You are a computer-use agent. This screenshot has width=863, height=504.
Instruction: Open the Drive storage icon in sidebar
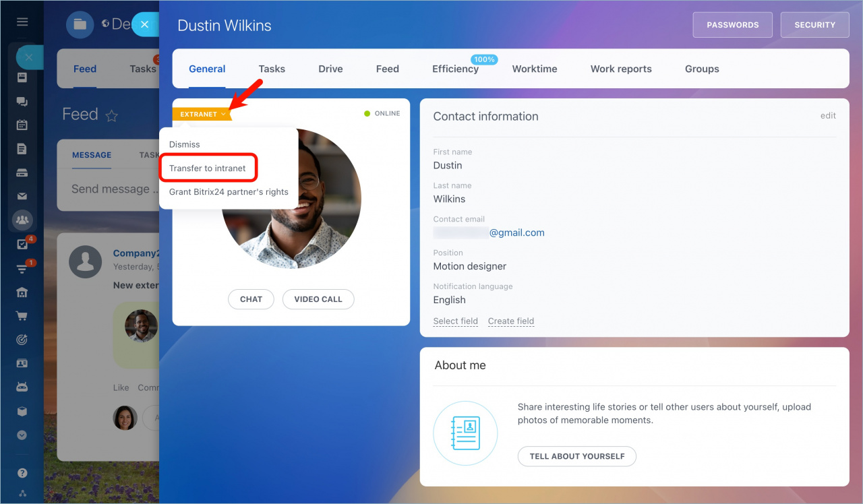click(x=22, y=172)
